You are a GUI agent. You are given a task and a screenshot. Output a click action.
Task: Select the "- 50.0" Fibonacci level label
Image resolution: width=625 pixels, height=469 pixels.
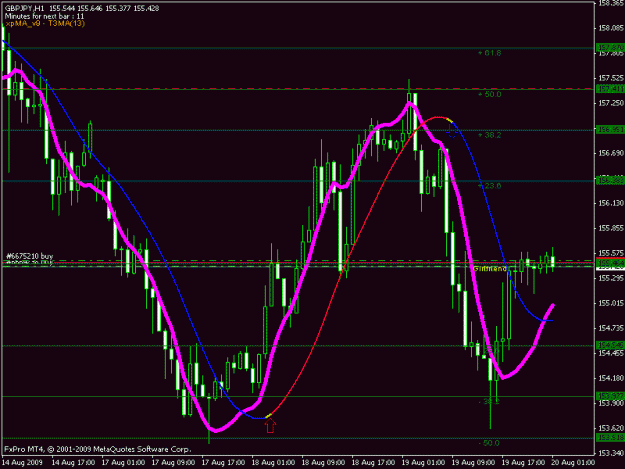(x=489, y=443)
